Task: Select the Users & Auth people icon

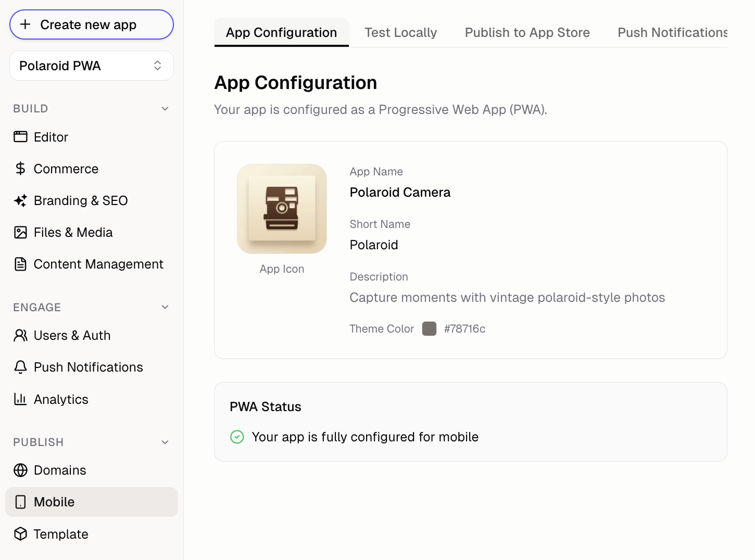Action: pyautogui.click(x=21, y=335)
